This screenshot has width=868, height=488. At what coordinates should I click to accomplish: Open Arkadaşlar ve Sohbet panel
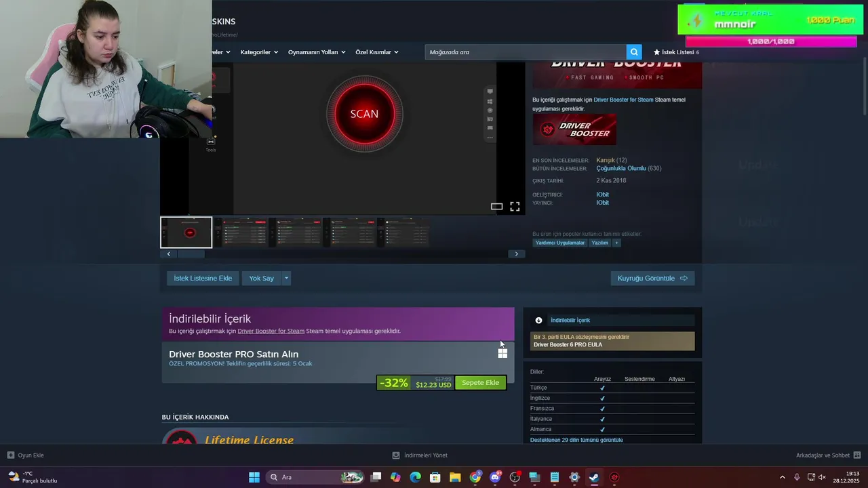(x=823, y=455)
